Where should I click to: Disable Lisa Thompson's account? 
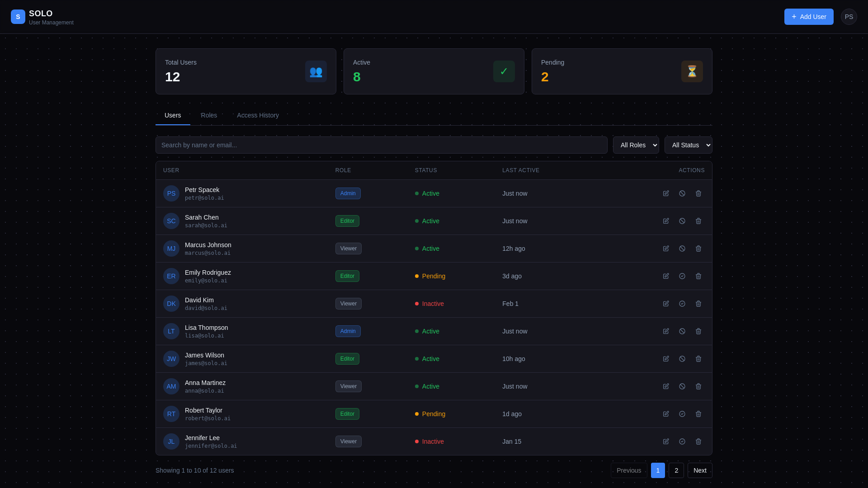(682, 331)
